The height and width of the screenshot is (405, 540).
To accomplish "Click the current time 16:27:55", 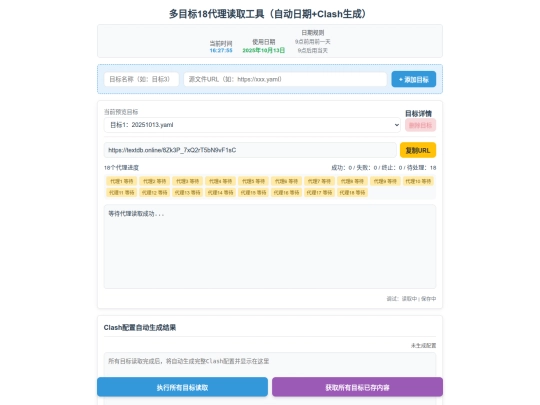I will (x=221, y=50).
